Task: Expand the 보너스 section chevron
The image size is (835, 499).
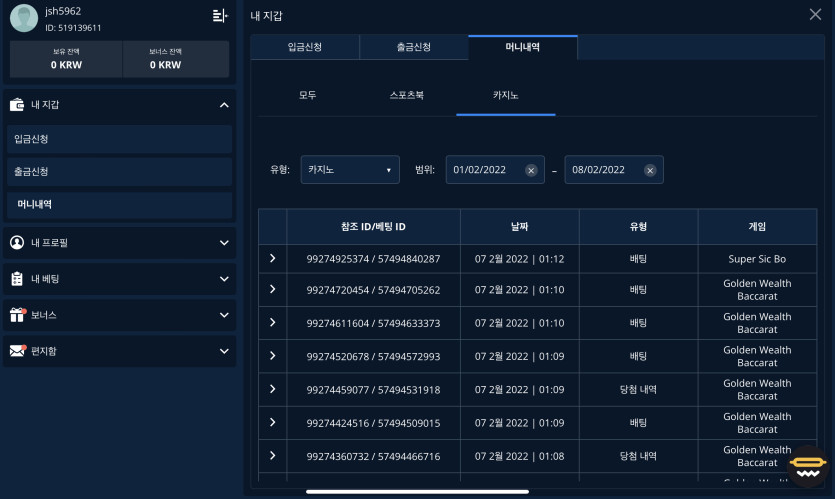Action: click(x=224, y=315)
